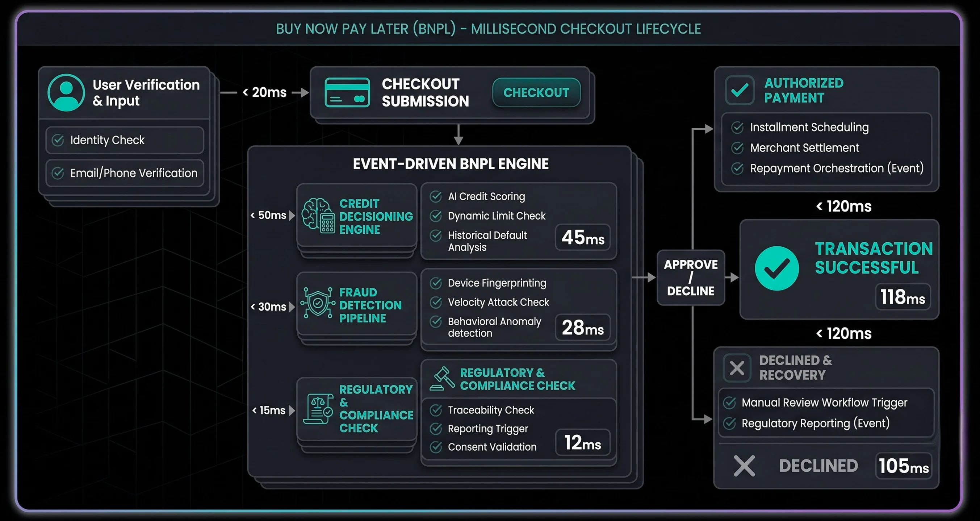Toggle the Email/Phone Verification checkmark
Screen dimensions: 980x521
(x=58, y=173)
